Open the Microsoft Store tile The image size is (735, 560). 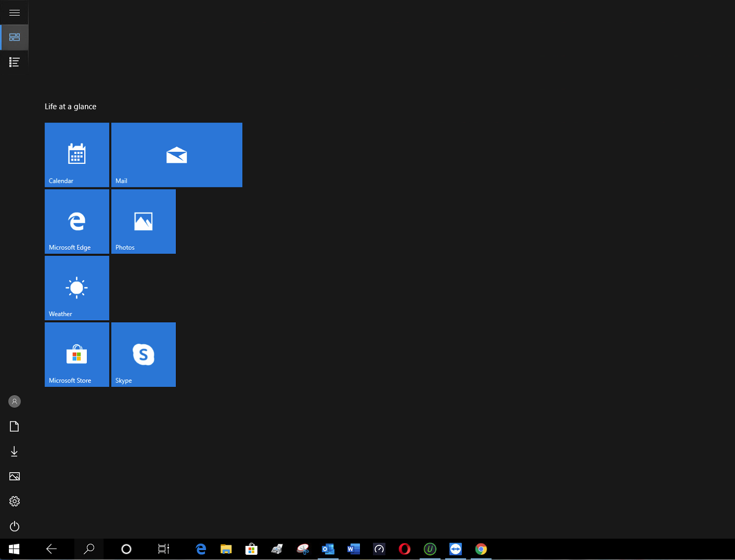tap(76, 354)
